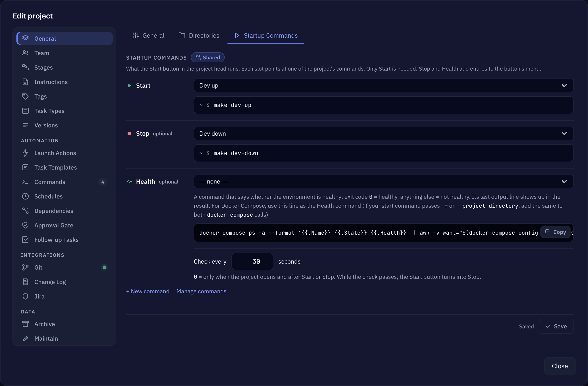
Task: Click the make dev-down command text
Action: 236,153
